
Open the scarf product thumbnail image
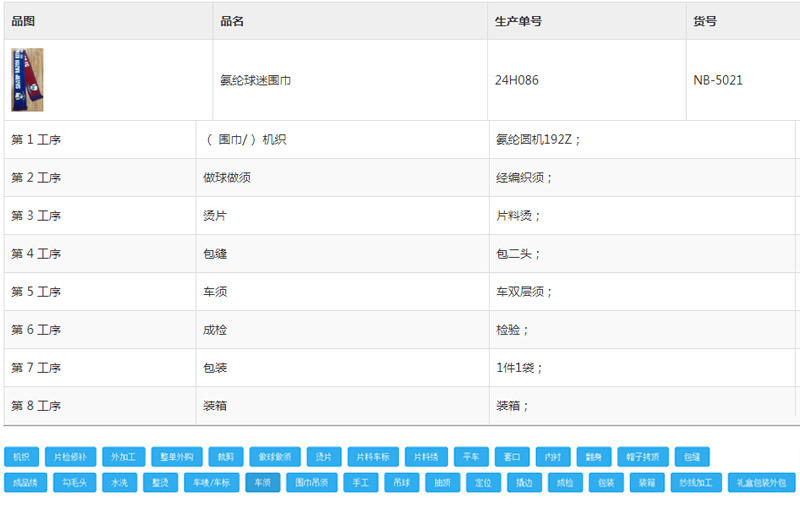pos(27,80)
